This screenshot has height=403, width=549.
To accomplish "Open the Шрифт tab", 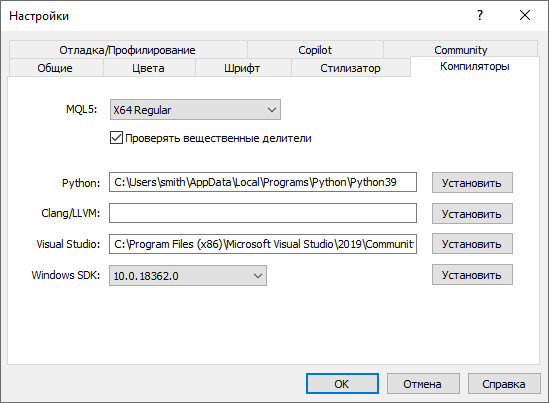I will 242,68.
